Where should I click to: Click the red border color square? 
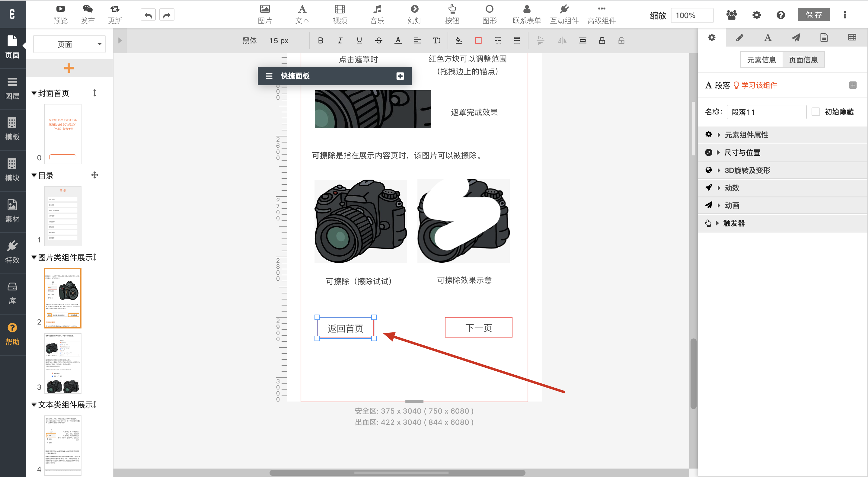click(478, 40)
